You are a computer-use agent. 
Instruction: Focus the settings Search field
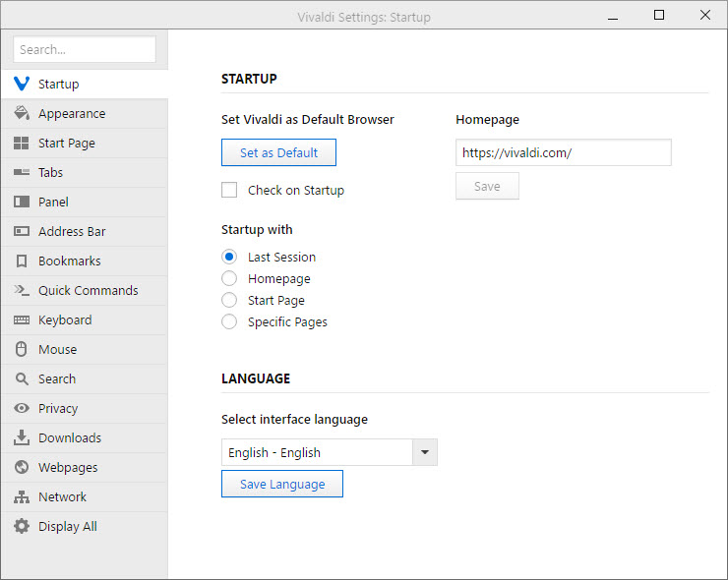(x=85, y=49)
